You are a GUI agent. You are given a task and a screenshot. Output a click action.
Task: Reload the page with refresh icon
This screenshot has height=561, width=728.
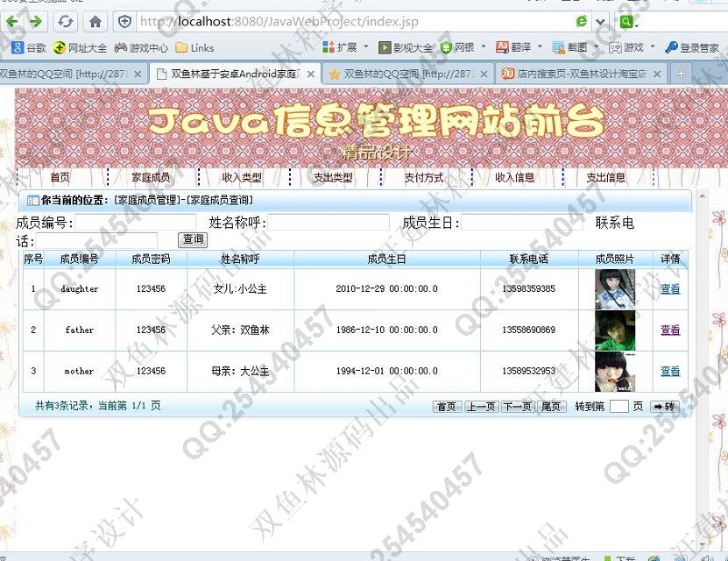(x=66, y=22)
